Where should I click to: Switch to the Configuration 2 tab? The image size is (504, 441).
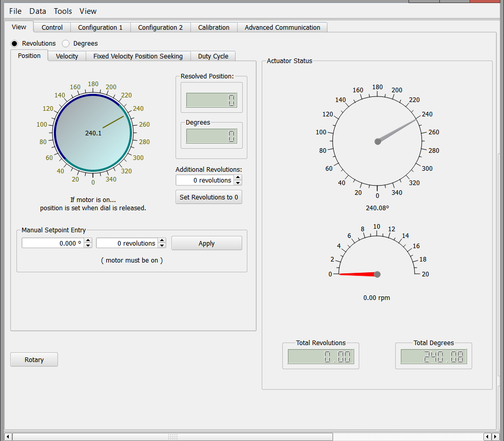tap(161, 27)
